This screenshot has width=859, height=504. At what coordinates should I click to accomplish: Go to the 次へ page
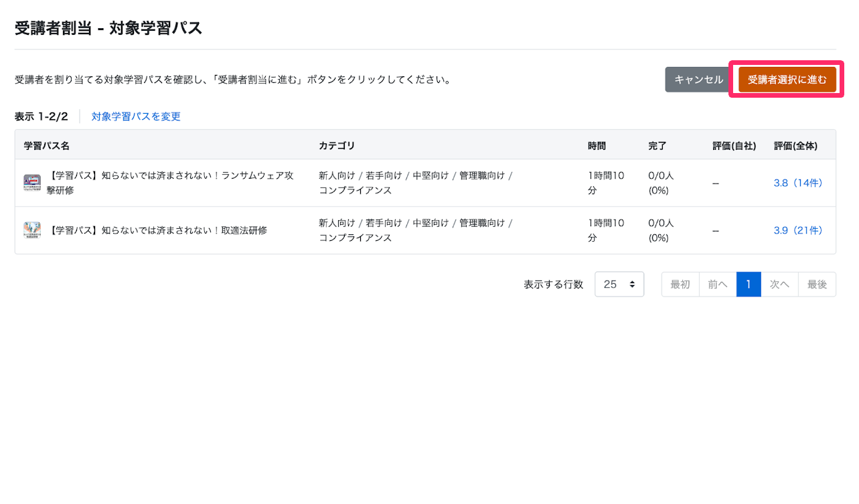779,284
